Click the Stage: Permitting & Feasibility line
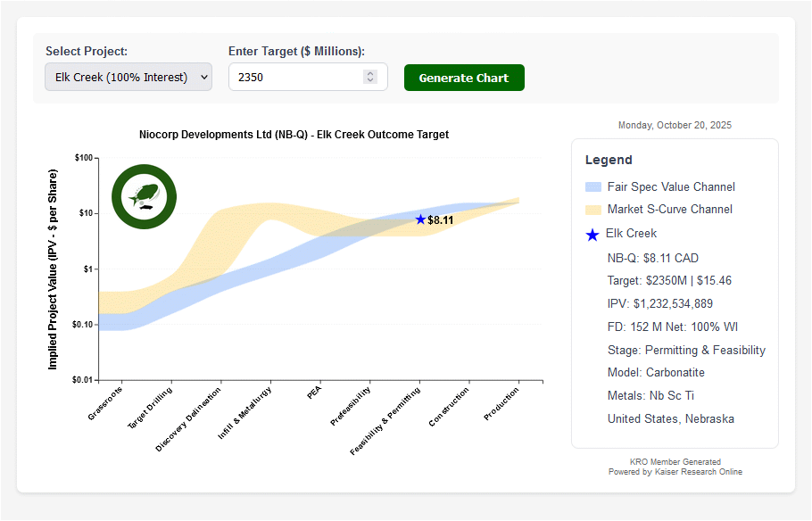The width and height of the screenshot is (812, 521). 687,350
